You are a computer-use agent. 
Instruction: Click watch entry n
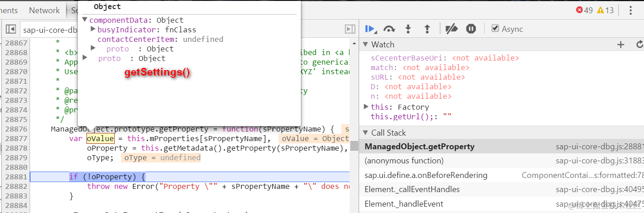click(x=411, y=96)
